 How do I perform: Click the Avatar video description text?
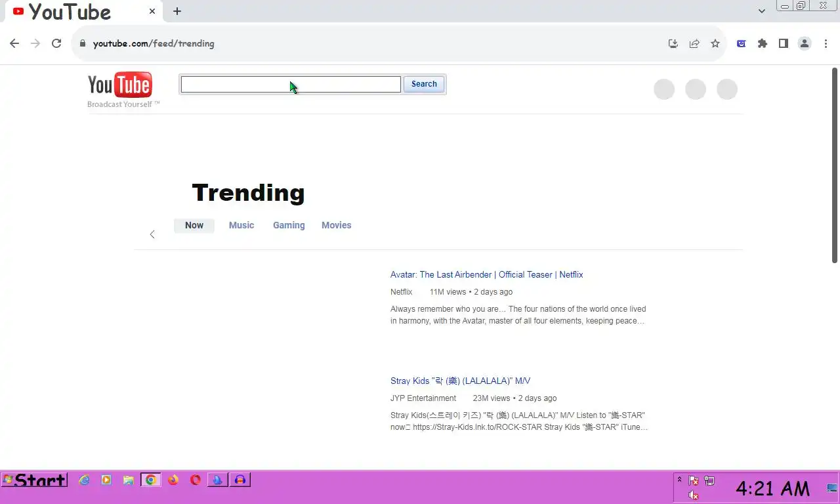(518, 315)
